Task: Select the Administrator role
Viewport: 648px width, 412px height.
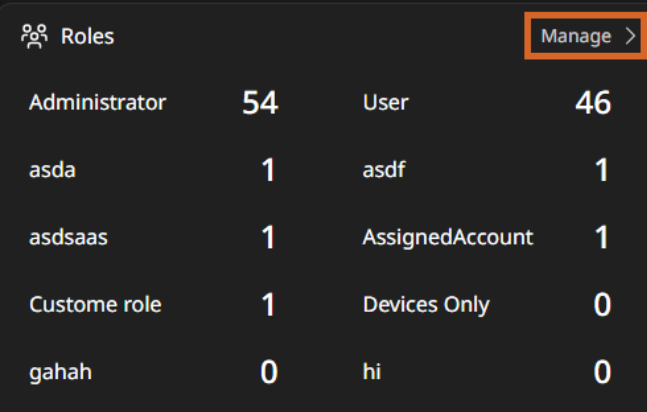Action: [x=98, y=102]
